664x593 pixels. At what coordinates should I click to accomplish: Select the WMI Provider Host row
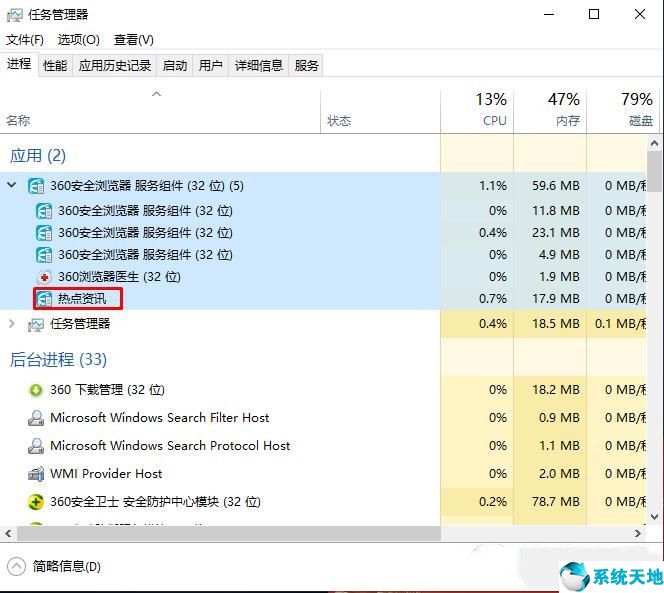[x=324, y=474]
